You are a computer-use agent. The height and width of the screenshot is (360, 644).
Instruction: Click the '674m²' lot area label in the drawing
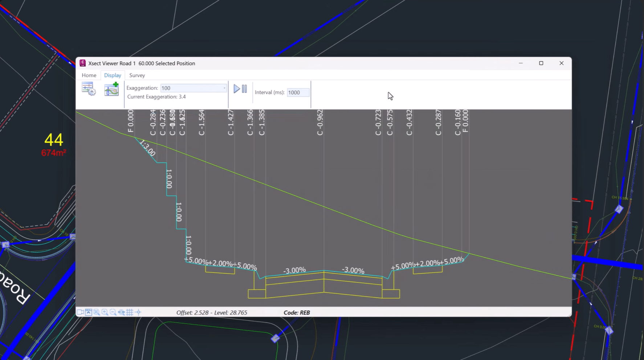click(x=54, y=153)
